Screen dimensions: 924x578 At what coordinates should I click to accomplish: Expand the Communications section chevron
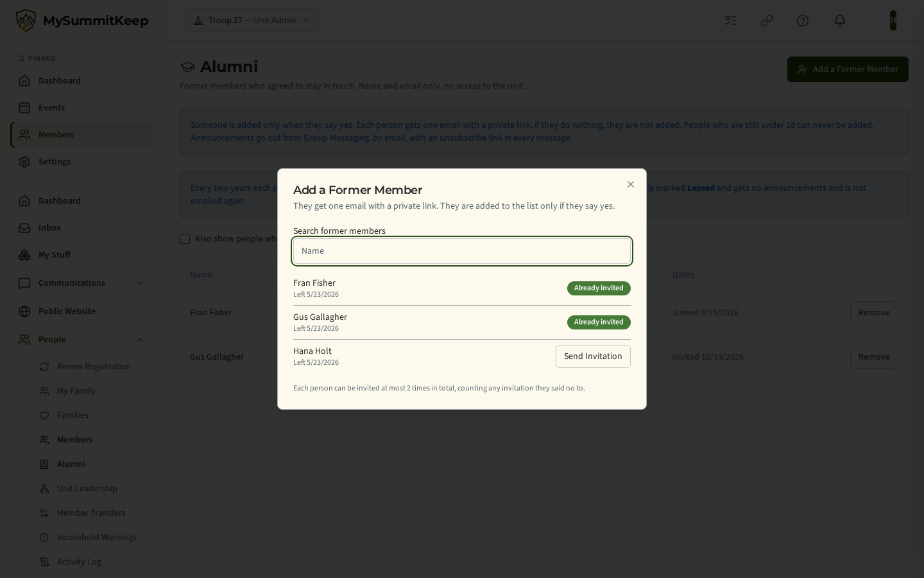[141, 283]
